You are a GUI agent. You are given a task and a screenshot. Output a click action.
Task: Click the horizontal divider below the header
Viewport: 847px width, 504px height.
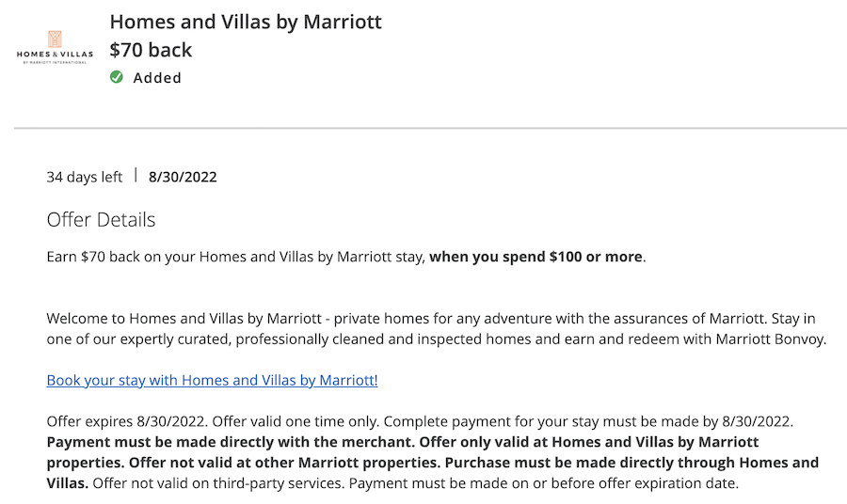[430, 129]
